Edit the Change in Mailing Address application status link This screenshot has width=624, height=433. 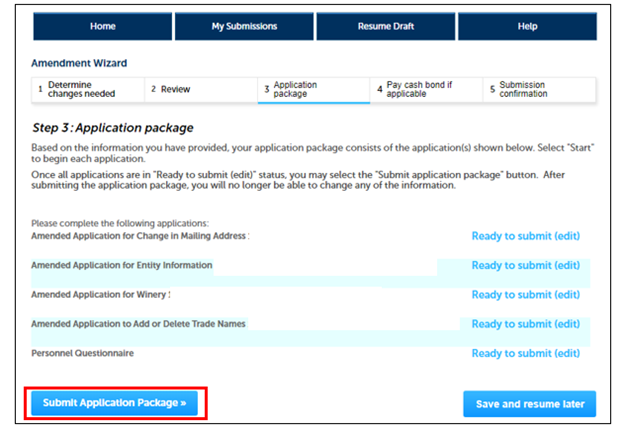click(x=525, y=237)
